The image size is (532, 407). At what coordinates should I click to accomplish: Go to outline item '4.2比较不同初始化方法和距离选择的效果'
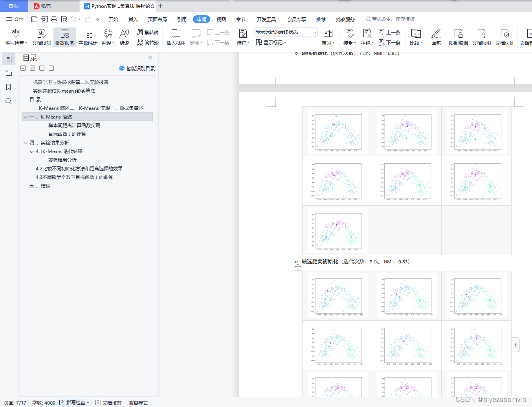(x=79, y=169)
